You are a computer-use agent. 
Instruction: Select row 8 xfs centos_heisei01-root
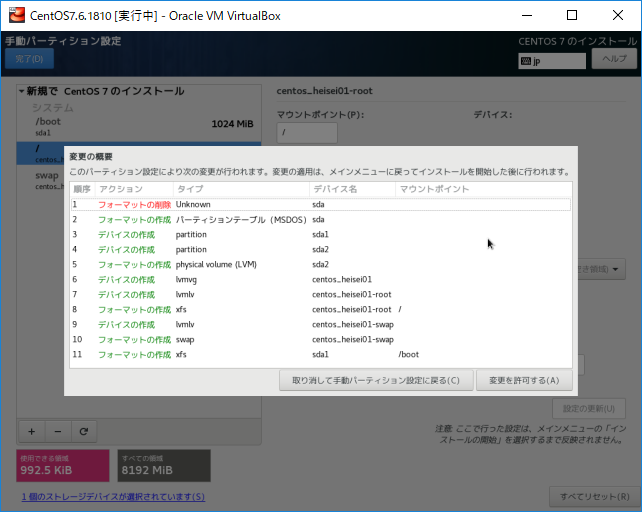pyautogui.click(x=321, y=310)
